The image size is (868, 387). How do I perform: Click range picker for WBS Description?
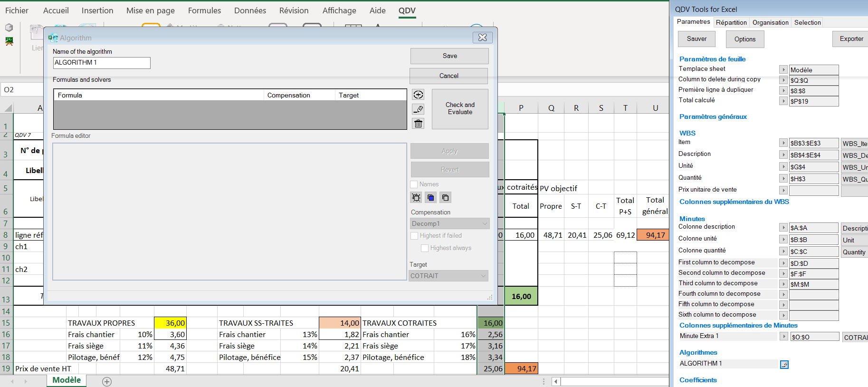click(x=783, y=155)
